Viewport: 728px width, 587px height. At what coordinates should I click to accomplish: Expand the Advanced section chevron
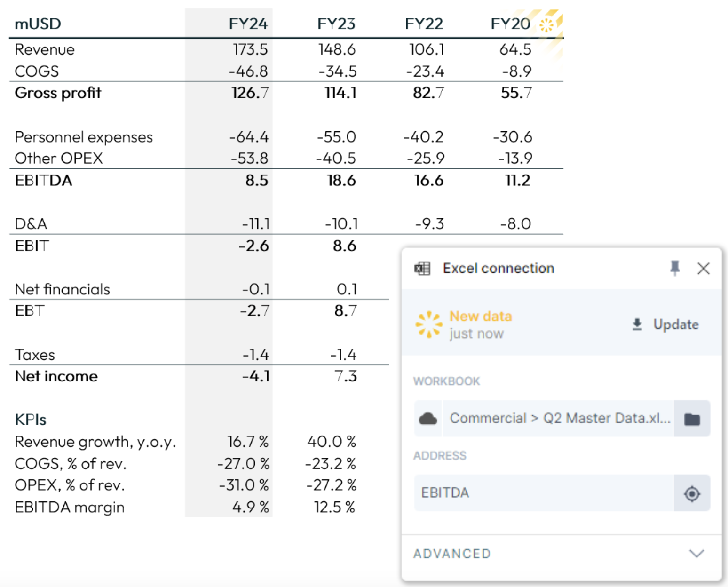(x=696, y=554)
